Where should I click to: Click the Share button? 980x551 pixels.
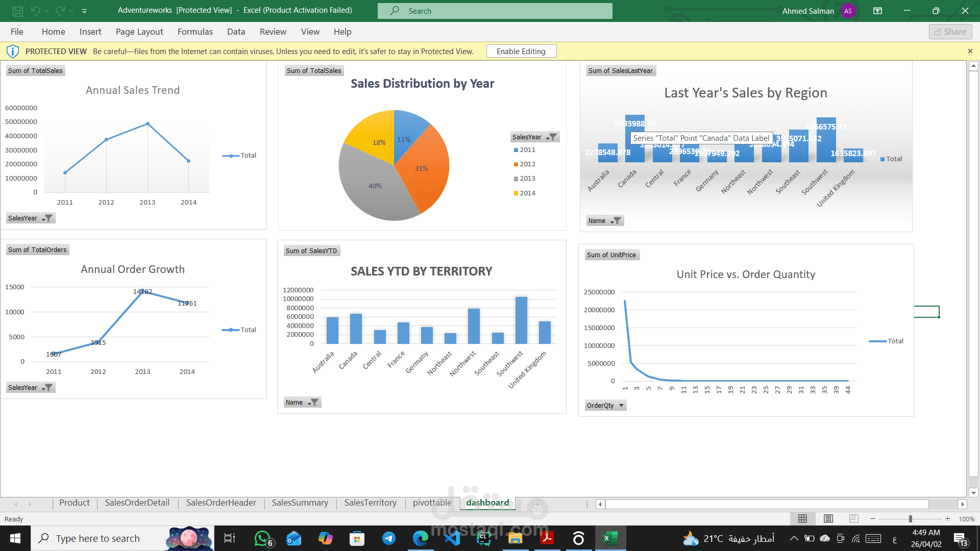coord(950,31)
